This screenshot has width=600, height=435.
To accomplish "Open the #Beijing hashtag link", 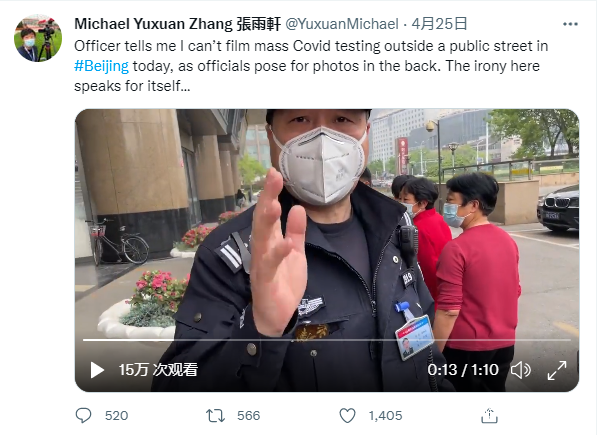I will [x=101, y=66].
